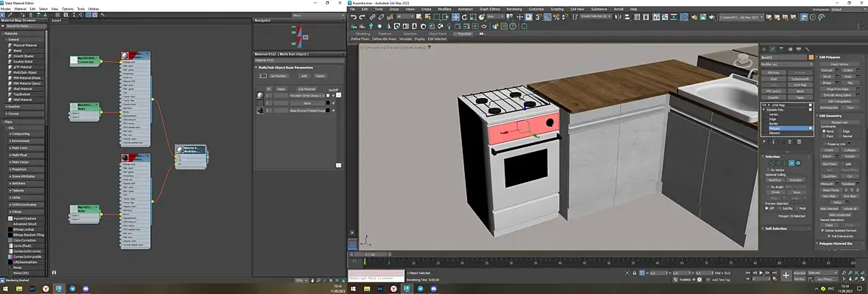Select the Polygon sub-object level icon
Viewport: 868px width, 294px height.
tap(791, 163)
